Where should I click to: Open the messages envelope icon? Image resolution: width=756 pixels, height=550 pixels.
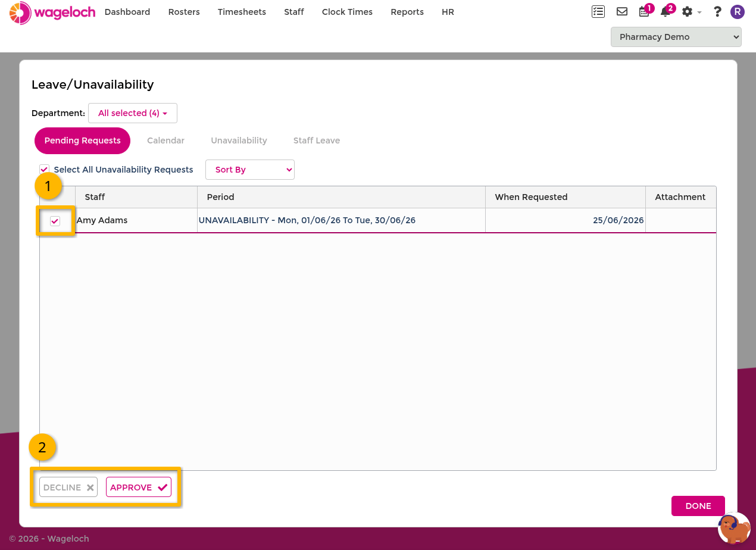[622, 11]
